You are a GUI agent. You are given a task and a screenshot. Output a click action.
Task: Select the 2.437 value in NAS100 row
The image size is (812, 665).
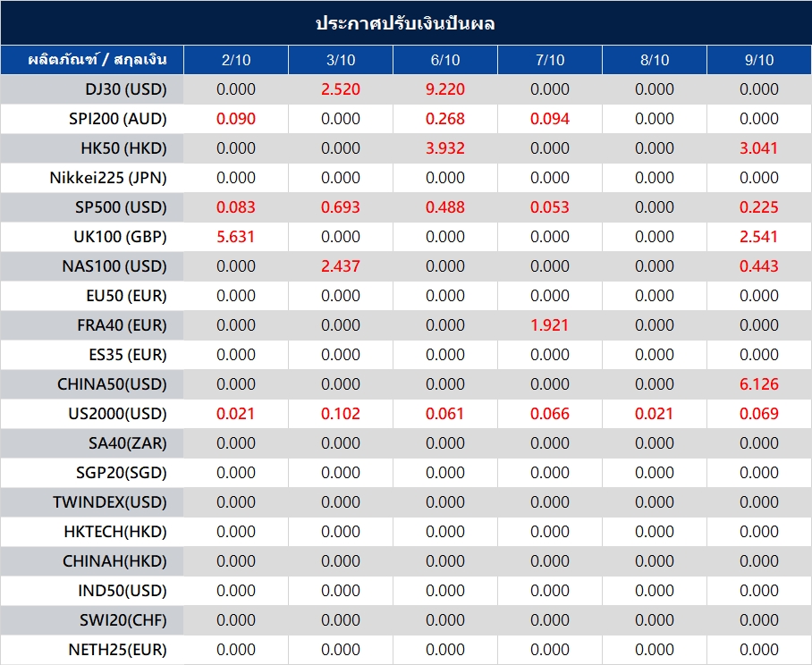pos(341,266)
